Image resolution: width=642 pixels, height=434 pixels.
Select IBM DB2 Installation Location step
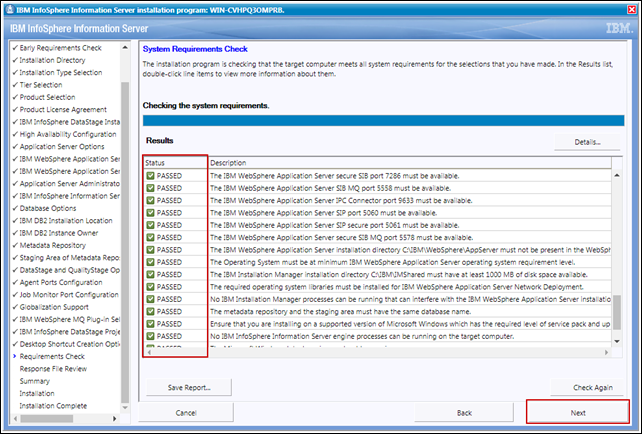point(66,220)
